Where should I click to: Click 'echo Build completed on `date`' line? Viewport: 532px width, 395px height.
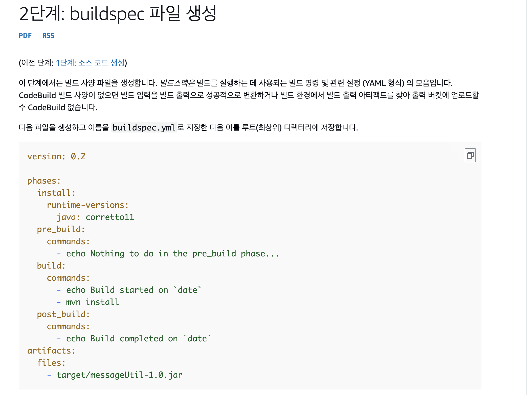[139, 339]
